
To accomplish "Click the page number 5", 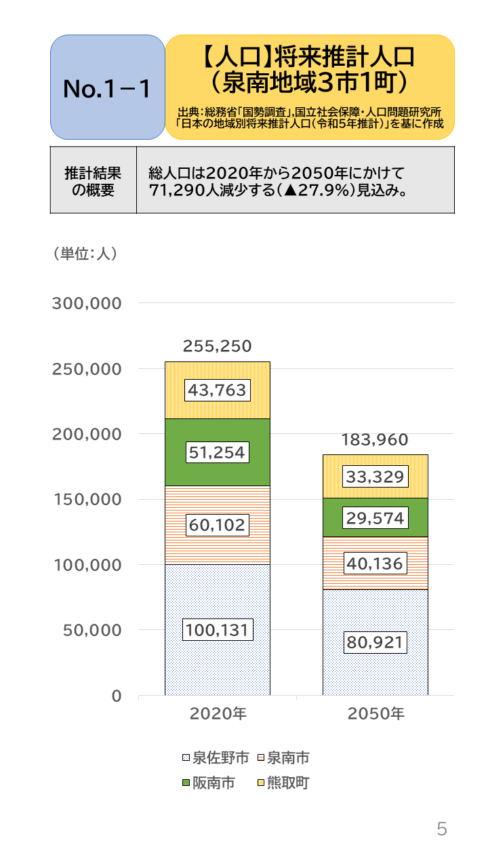I will [x=442, y=829].
